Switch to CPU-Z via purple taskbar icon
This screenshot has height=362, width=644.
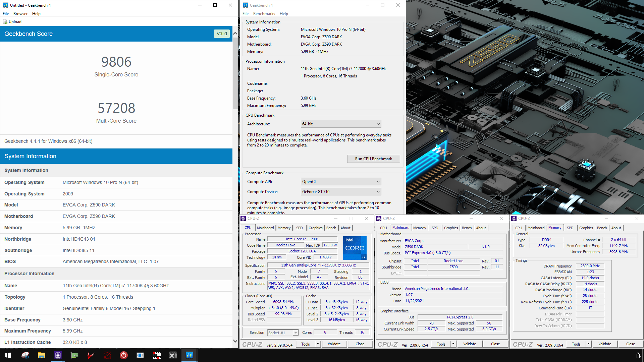[58, 355]
